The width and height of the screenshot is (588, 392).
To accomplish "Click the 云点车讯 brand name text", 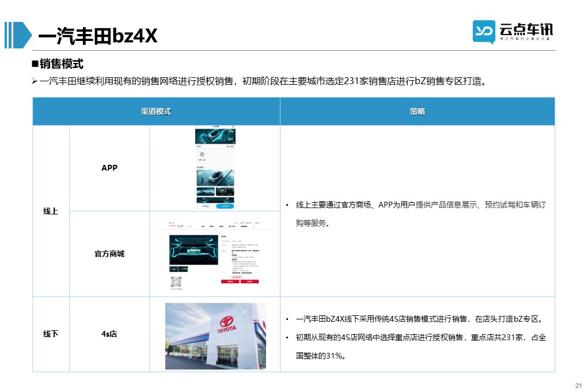I will [x=526, y=29].
